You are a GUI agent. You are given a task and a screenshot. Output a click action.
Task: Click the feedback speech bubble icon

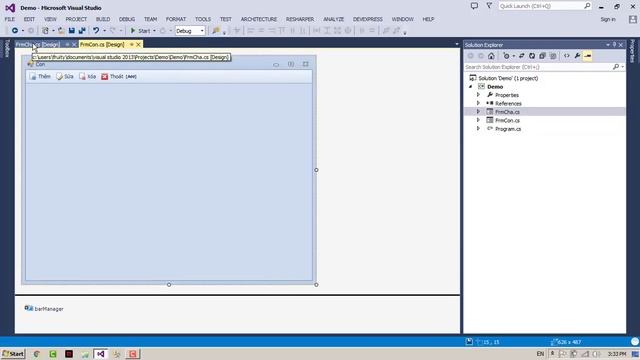point(474,6)
